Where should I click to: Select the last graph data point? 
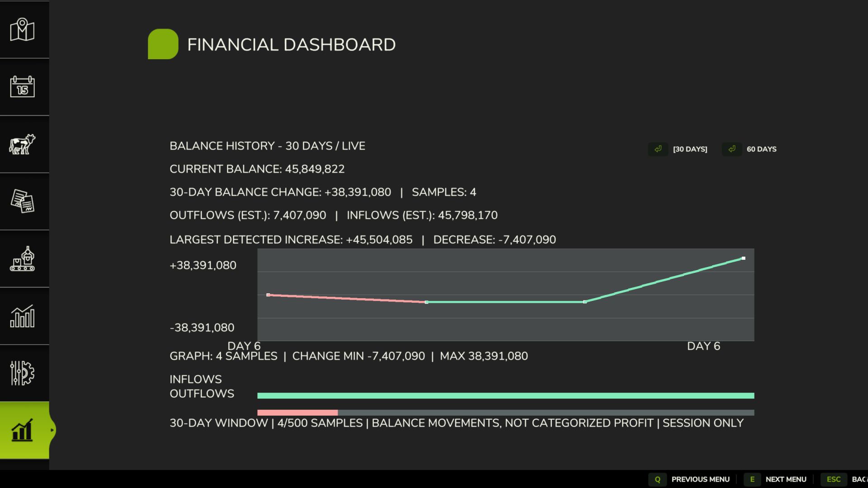(743, 258)
